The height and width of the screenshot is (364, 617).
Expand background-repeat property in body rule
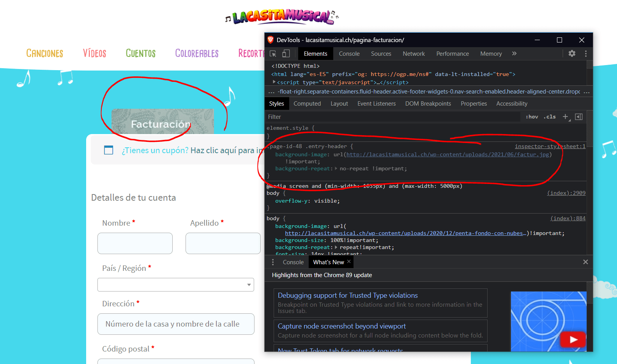click(x=336, y=247)
